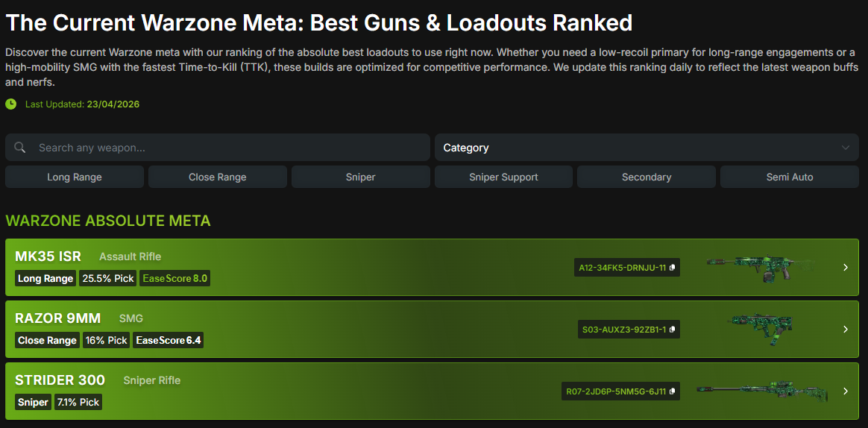
Task: Click the Last Updated clock icon
Action: pos(11,104)
